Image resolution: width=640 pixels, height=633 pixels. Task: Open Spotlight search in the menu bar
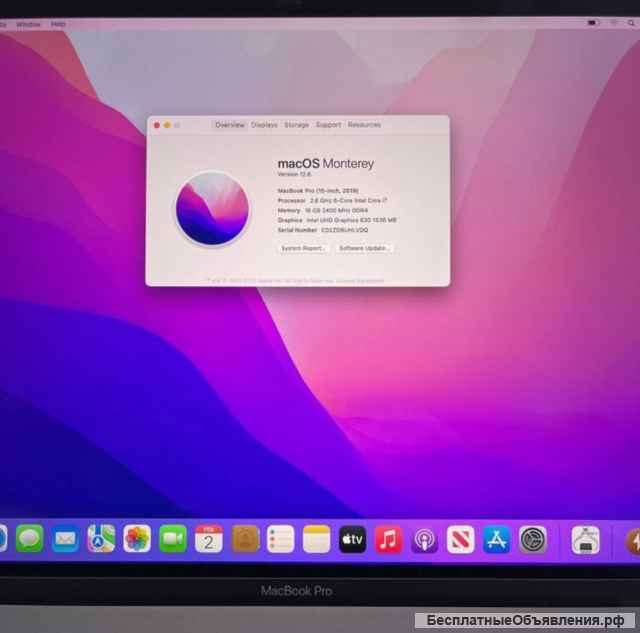pos(631,23)
